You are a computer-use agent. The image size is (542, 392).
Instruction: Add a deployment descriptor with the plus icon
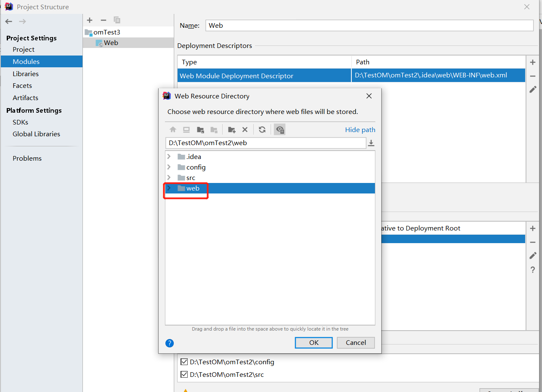point(533,62)
